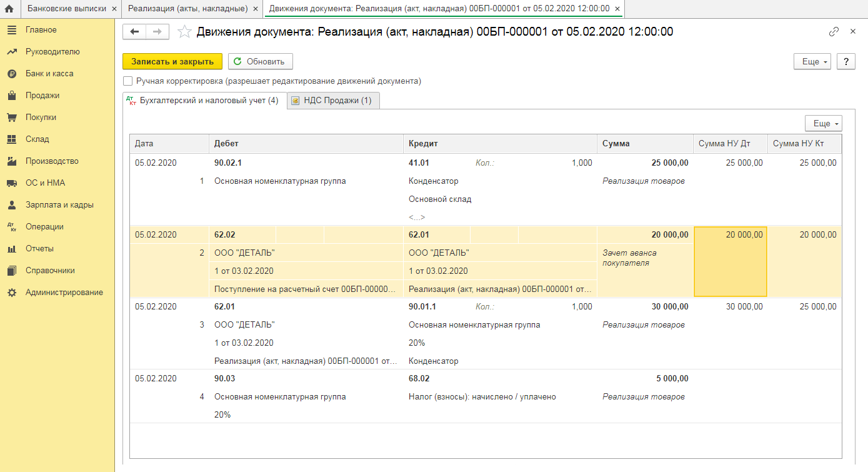Screen dimensions: 868x472
Task: Click the home icon tab
Action: click(9, 9)
